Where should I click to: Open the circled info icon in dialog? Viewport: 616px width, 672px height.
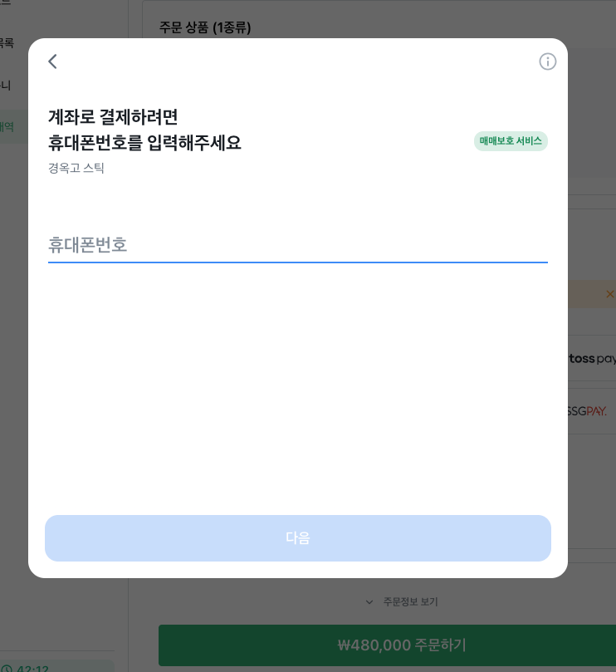[x=547, y=61]
